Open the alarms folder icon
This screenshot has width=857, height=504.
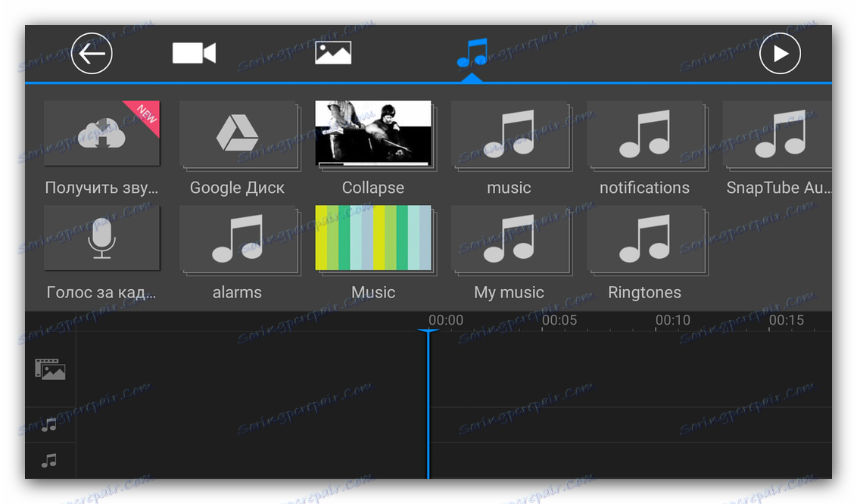click(237, 238)
